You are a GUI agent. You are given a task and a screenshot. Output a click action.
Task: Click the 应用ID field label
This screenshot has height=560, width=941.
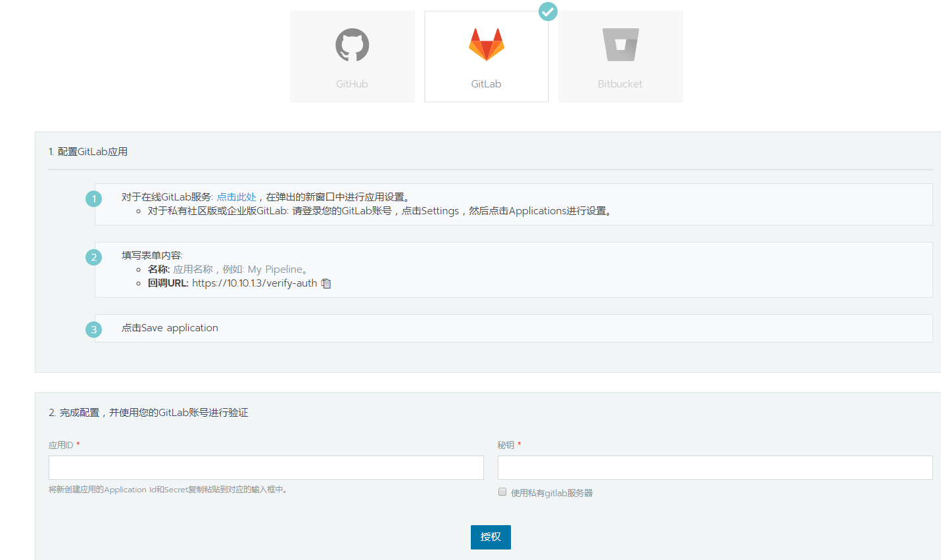[x=61, y=445]
